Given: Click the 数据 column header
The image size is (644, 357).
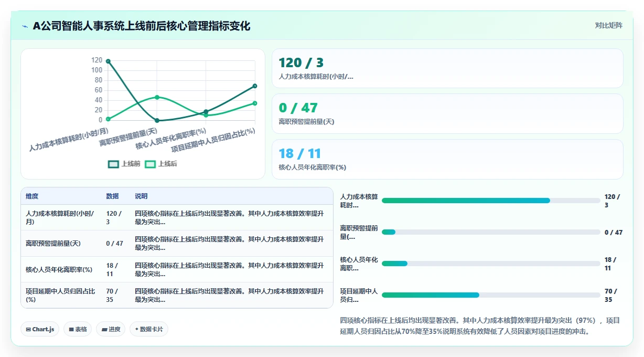Looking at the screenshot, I should 112,196.
